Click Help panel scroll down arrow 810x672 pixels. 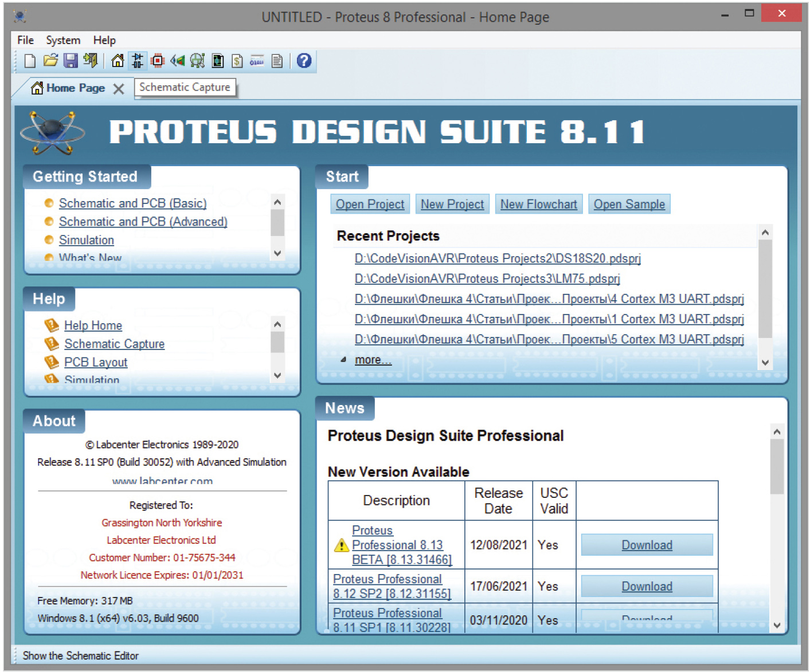277,376
